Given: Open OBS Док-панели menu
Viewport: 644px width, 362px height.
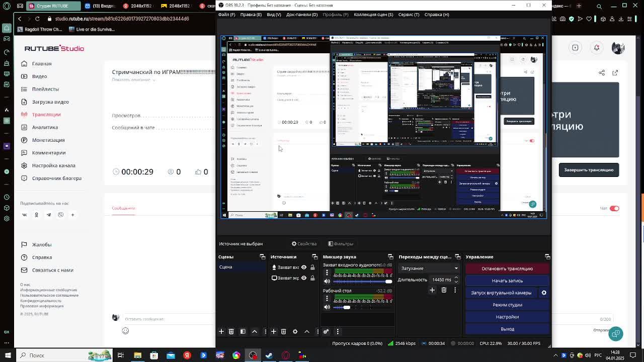Looking at the screenshot, I should (x=302, y=15).
